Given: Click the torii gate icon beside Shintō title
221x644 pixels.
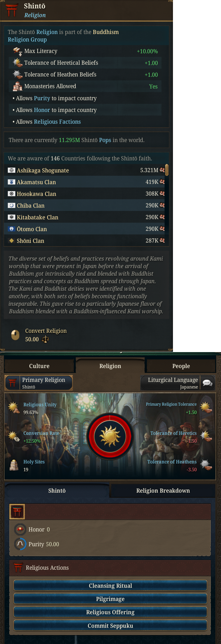Looking at the screenshot, I should [x=11, y=10].
